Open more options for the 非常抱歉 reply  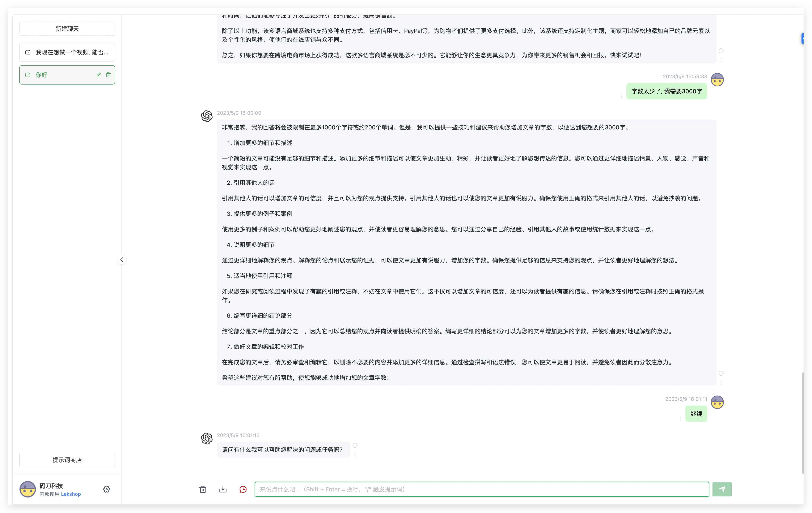point(721,382)
